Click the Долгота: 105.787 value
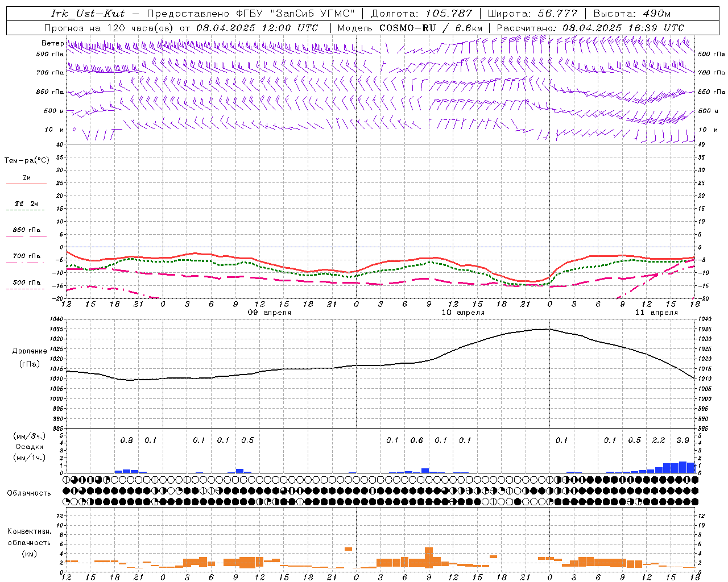 coord(421,14)
